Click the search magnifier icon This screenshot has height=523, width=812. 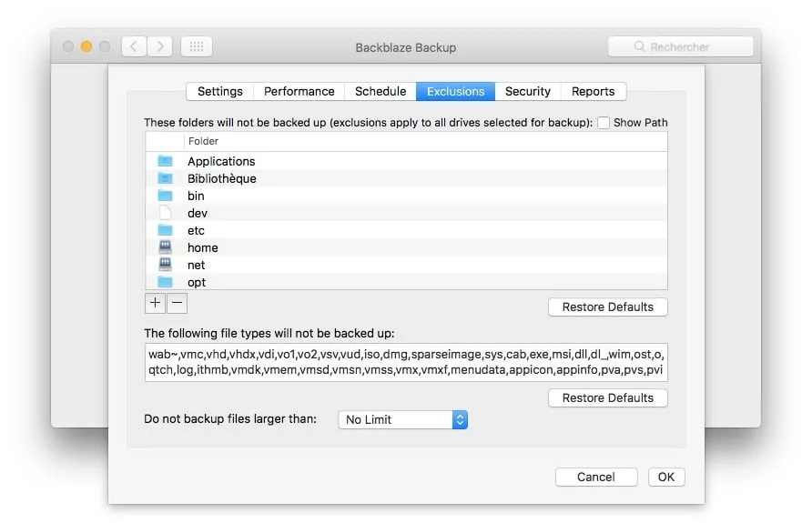[640, 46]
